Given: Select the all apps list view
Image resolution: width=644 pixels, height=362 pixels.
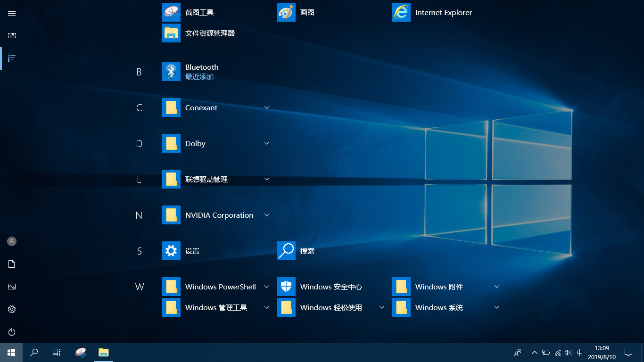Looking at the screenshot, I should pyautogui.click(x=12, y=58).
